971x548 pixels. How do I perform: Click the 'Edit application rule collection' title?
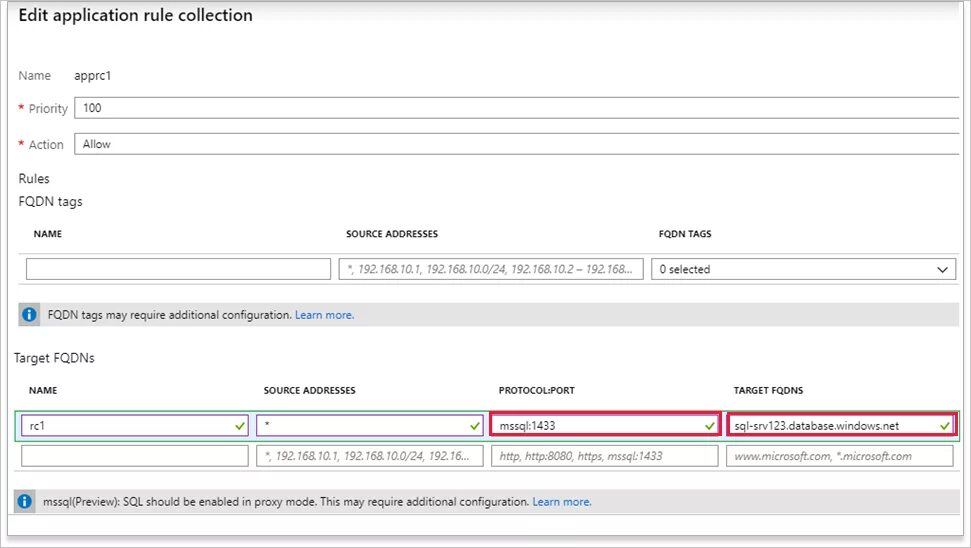[136, 15]
